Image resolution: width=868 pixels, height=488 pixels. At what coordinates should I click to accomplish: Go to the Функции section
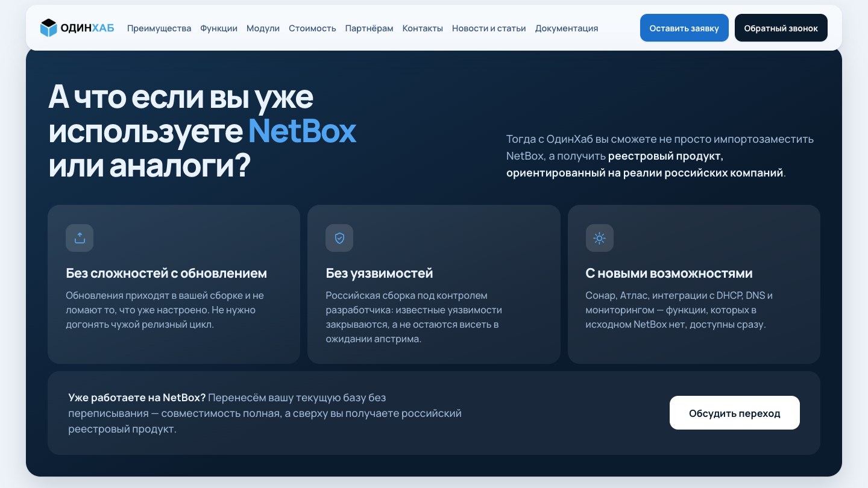point(219,28)
